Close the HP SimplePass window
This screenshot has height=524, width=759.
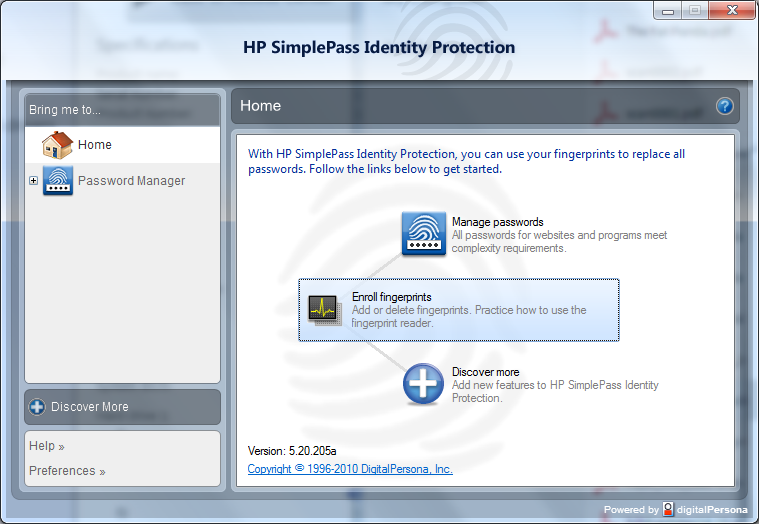pos(732,10)
